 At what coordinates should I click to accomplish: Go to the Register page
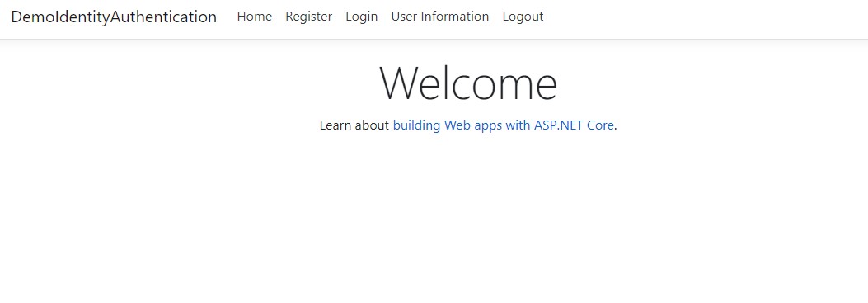(x=308, y=17)
